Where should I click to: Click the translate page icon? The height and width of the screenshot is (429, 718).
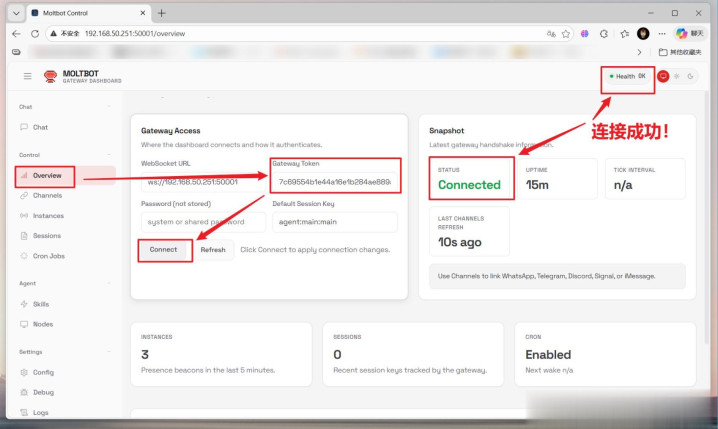pyautogui.click(x=551, y=33)
